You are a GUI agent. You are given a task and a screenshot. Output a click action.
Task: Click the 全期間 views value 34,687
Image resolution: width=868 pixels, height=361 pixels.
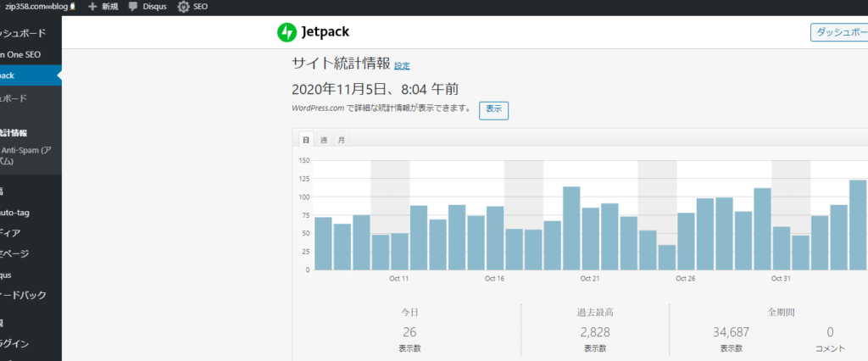click(x=732, y=332)
